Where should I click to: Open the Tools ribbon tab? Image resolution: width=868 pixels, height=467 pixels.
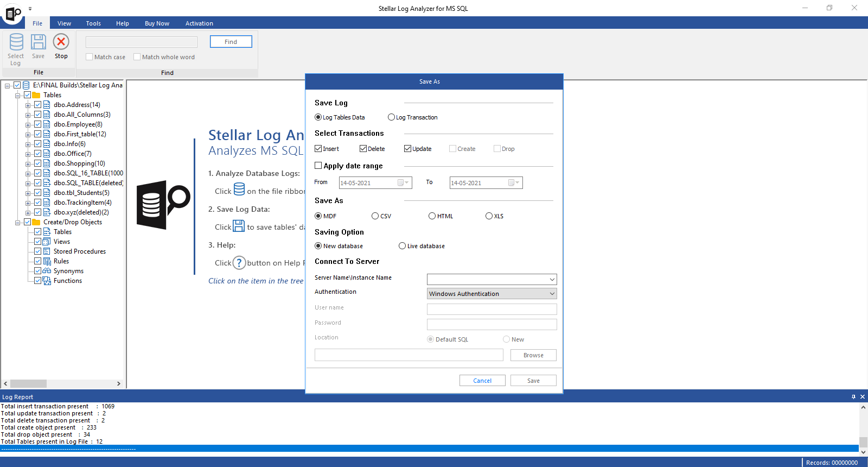tap(93, 23)
